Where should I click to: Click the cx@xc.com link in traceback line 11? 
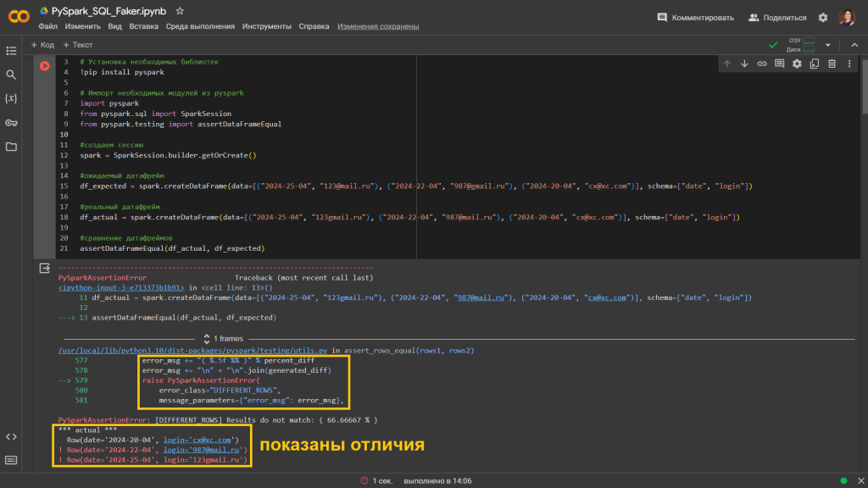(607, 297)
